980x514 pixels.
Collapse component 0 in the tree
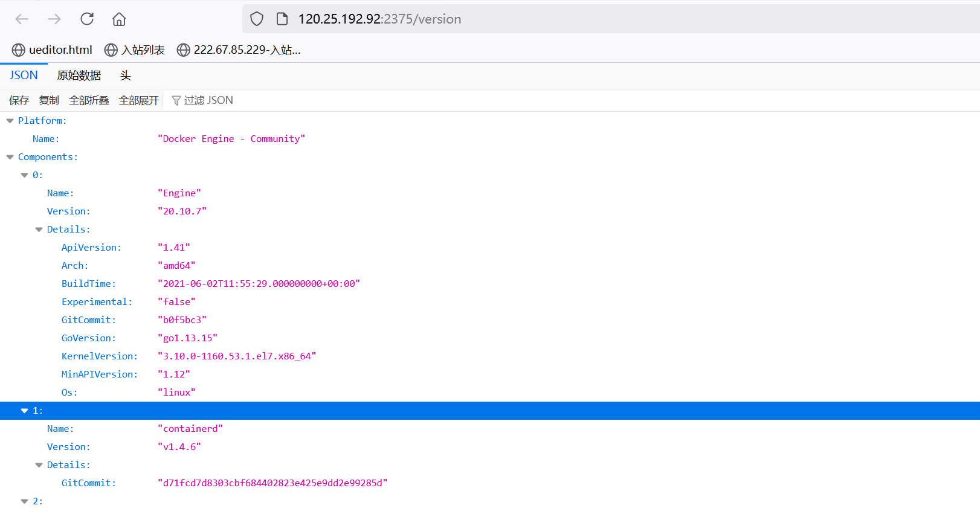coord(25,175)
